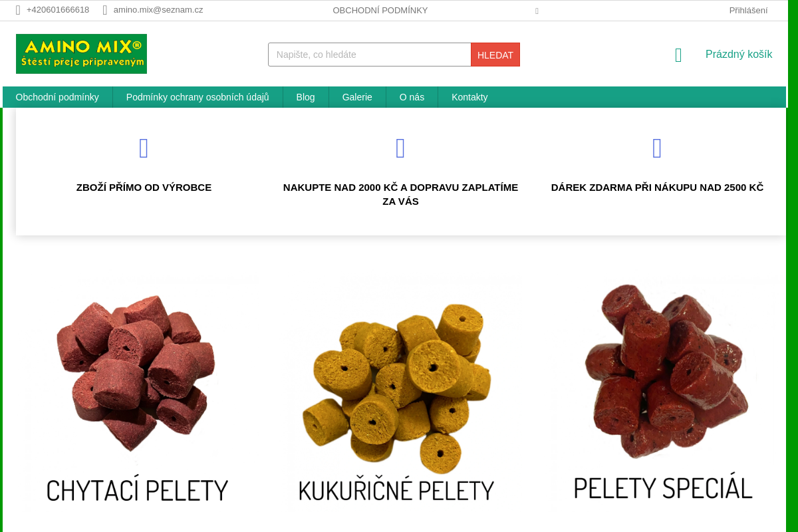Go to the Blog menu item
Image resolution: width=798 pixels, height=532 pixels.
[306, 97]
